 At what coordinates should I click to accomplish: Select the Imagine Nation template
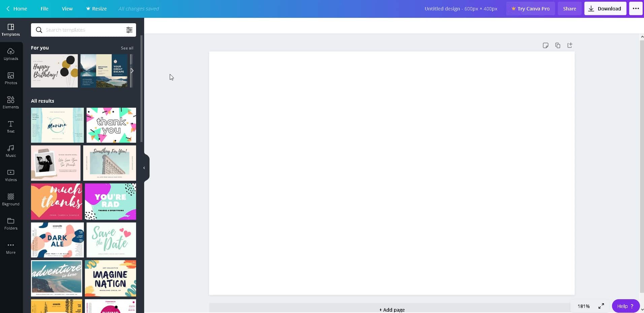click(110, 278)
